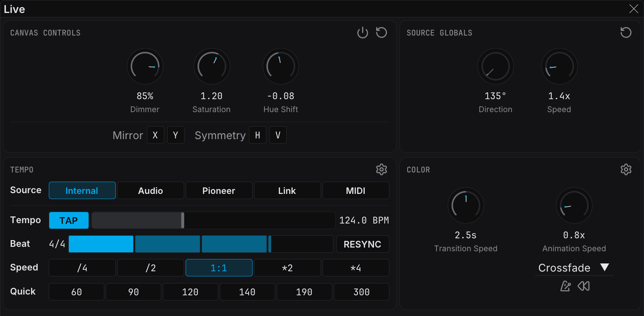Select Internal tempo source
The image size is (644, 316).
click(x=82, y=191)
